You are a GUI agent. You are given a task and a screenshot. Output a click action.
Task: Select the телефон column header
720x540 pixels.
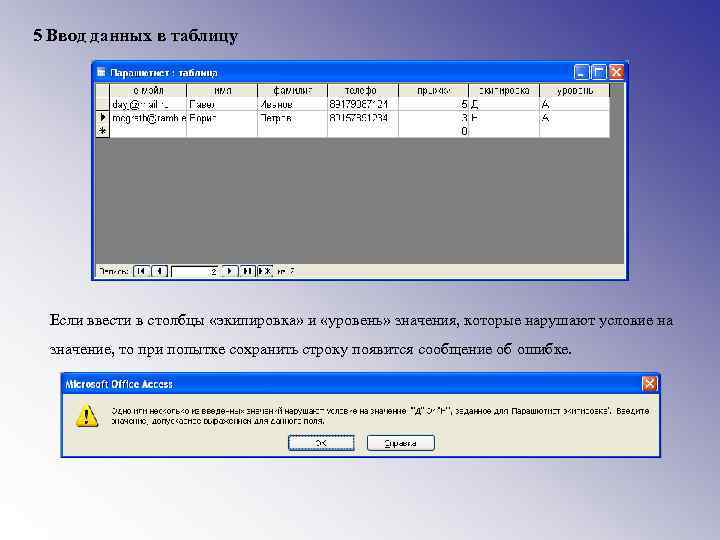363,90
